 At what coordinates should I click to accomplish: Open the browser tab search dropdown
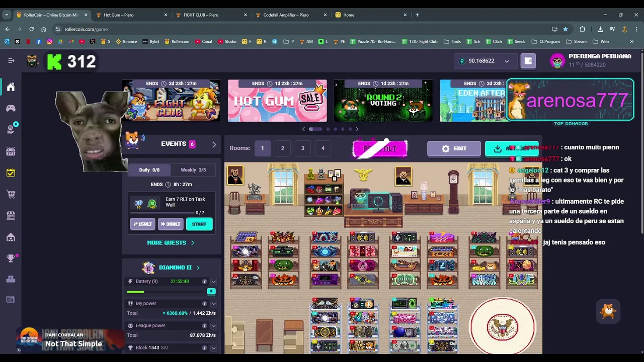7,15
